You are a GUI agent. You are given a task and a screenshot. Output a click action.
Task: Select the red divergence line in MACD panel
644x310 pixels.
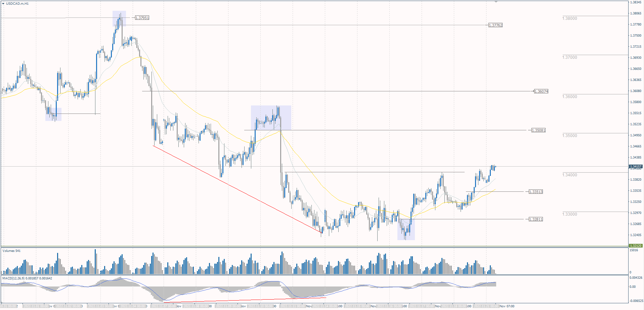(x=245, y=300)
